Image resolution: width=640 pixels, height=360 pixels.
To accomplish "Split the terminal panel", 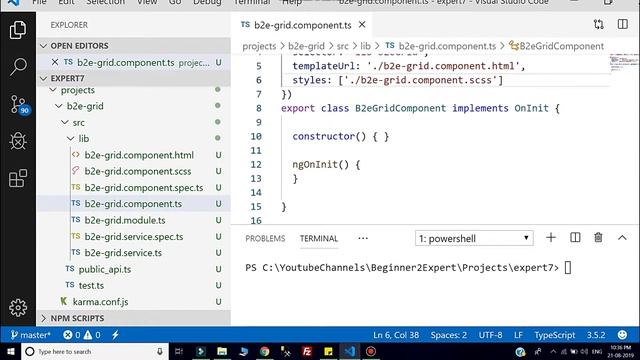I will coord(575,238).
